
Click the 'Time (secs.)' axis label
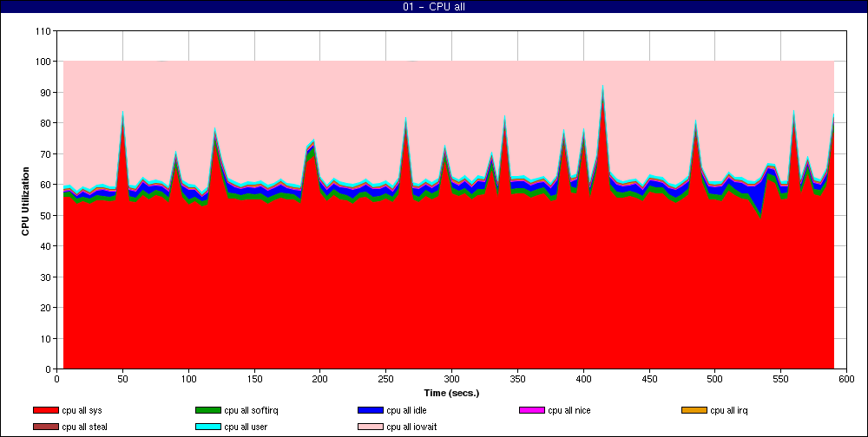tap(451, 394)
